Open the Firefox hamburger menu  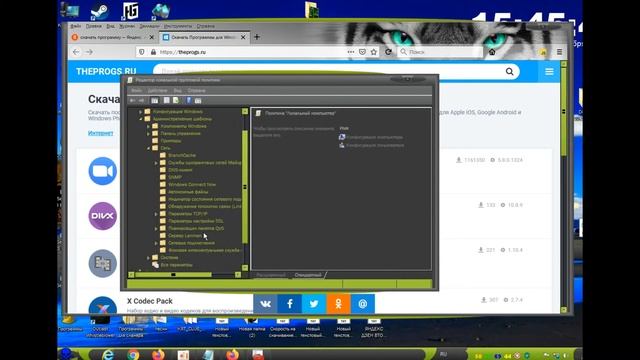pyautogui.click(x=560, y=52)
